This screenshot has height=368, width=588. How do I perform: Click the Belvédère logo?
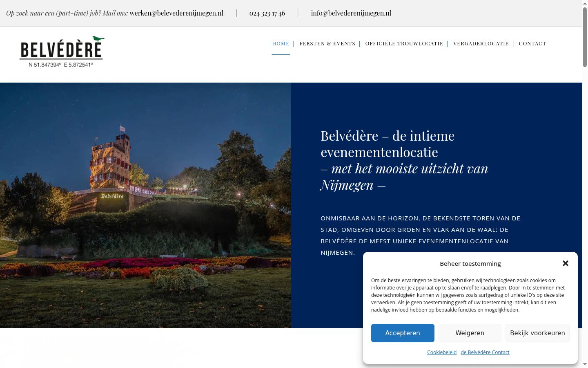click(62, 52)
